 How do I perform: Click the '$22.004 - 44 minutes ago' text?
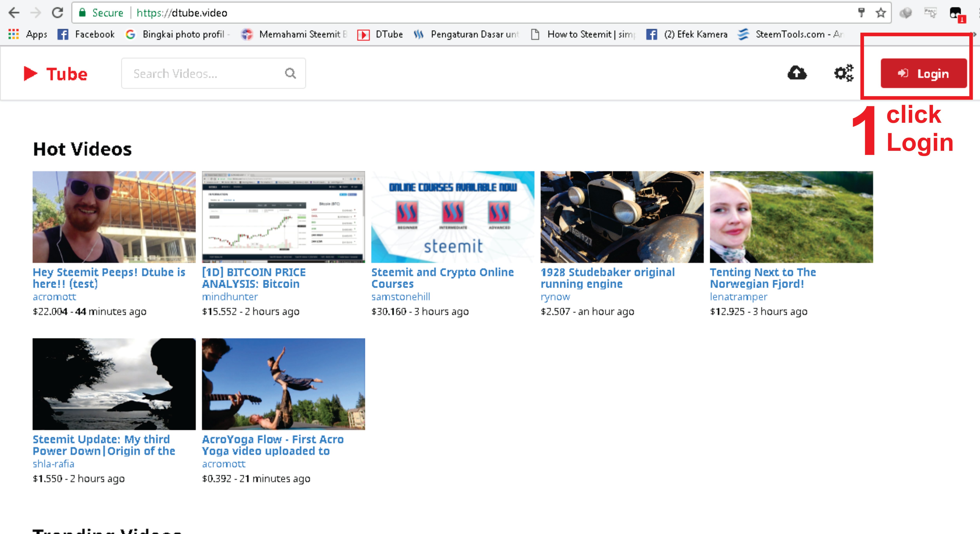[89, 312]
